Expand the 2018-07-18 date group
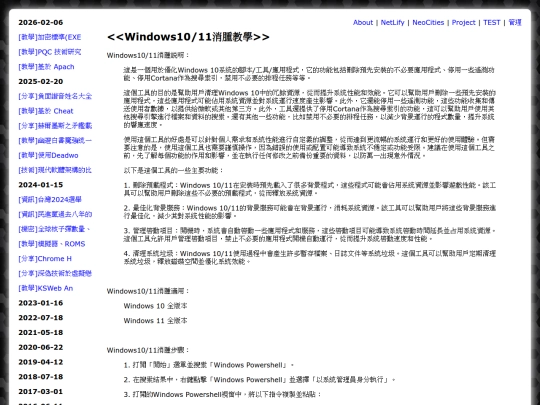This screenshot has width=540, height=405. tap(41, 377)
